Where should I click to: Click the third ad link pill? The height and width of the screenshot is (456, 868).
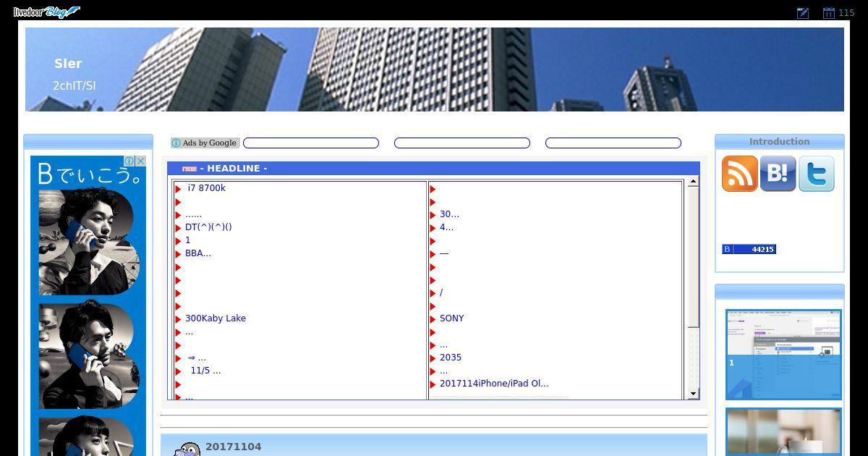tap(613, 143)
